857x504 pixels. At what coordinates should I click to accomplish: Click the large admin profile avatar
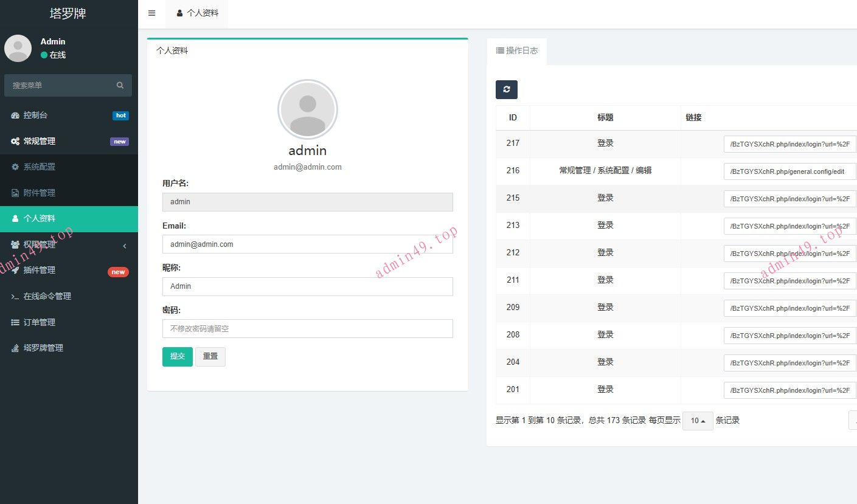pos(308,109)
